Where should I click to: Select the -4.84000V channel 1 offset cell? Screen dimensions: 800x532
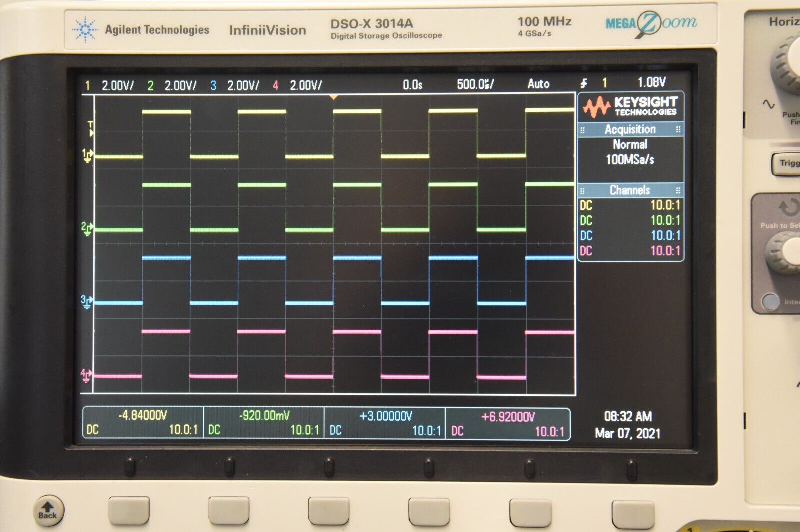143,422
